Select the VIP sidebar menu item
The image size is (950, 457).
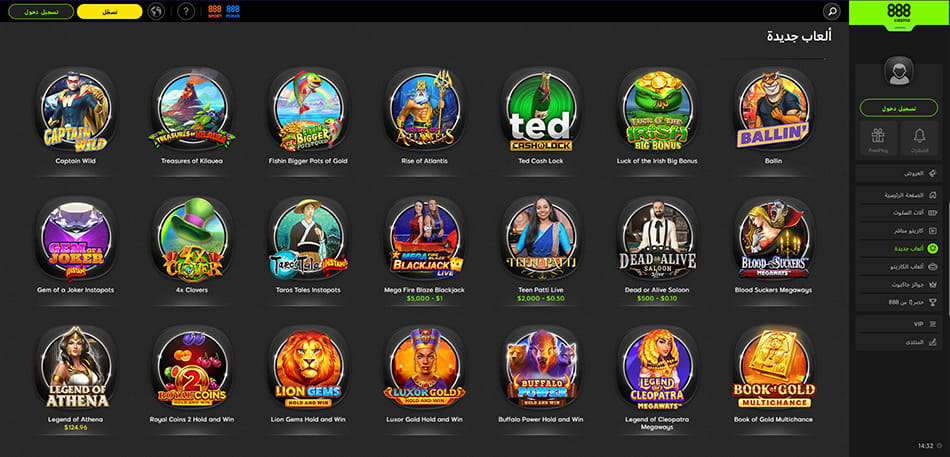[x=899, y=324]
